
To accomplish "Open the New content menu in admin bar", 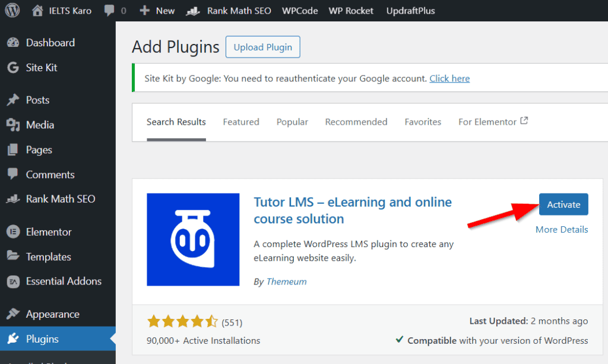I will pyautogui.click(x=165, y=11).
